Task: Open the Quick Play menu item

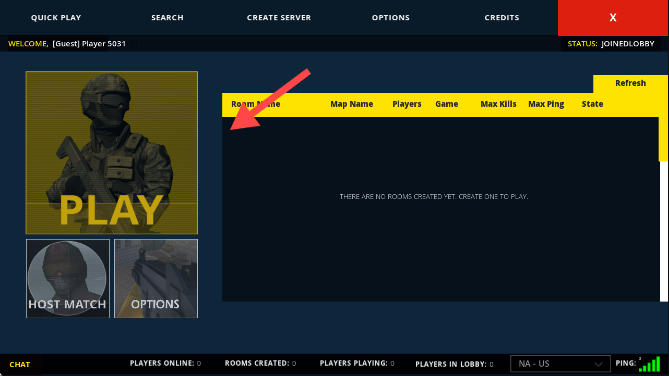Action: click(x=56, y=17)
